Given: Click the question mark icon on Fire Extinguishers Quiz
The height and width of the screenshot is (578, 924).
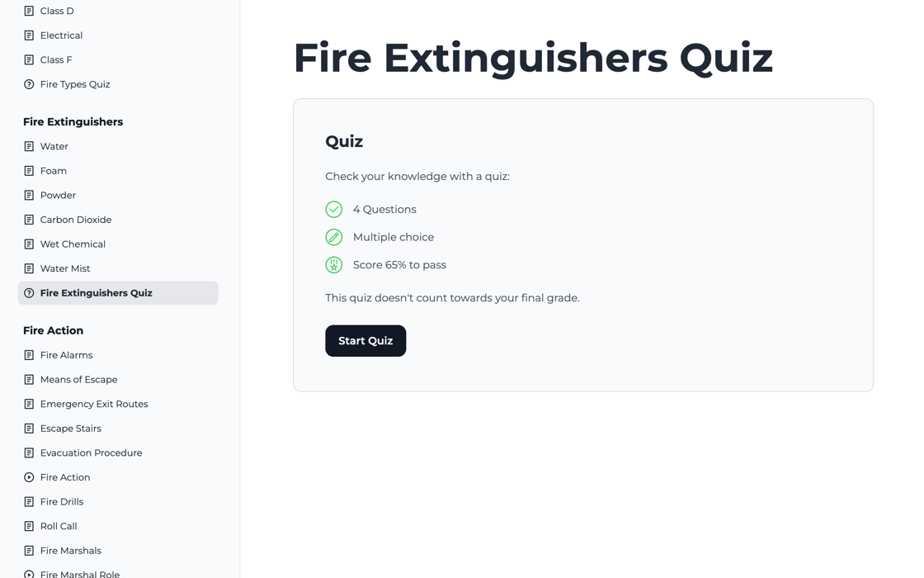Looking at the screenshot, I should pos(30,292).
